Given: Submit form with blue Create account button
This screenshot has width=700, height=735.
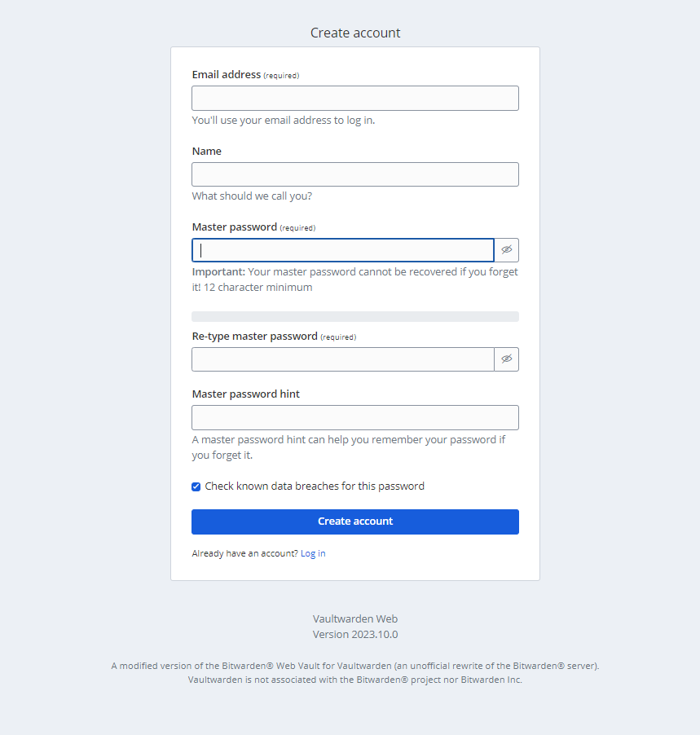Looking at the screenshot, I should point(355,522).
